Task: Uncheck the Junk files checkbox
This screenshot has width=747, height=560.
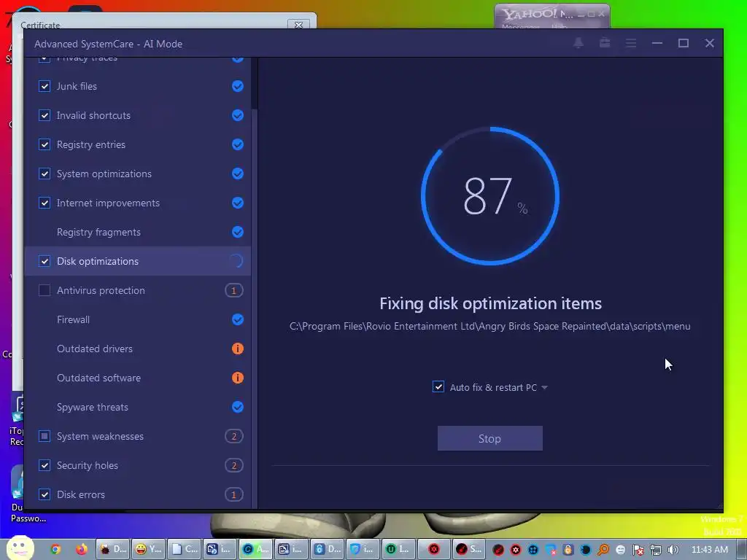Action: click(44, 86)
